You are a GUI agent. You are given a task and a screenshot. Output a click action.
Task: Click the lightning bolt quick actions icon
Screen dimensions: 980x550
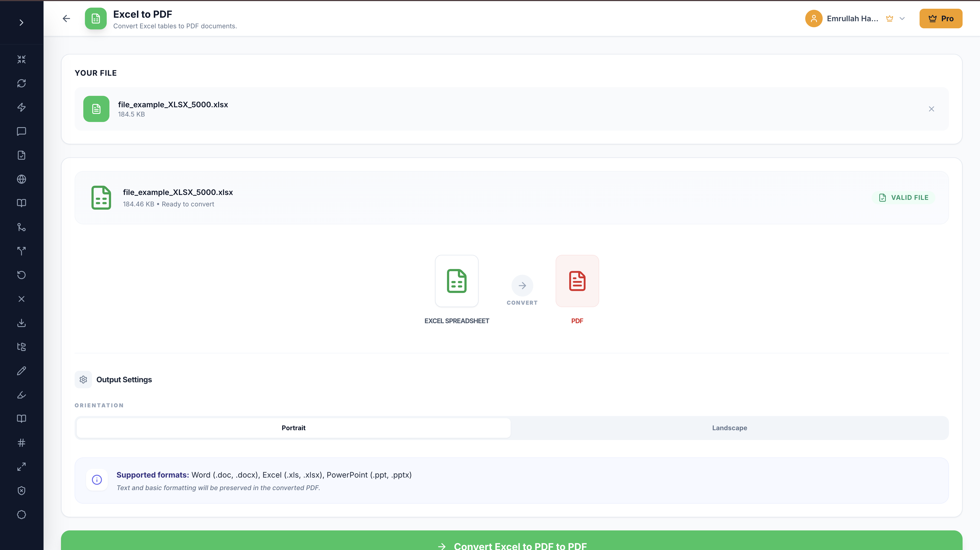click(x=22, y=107)
